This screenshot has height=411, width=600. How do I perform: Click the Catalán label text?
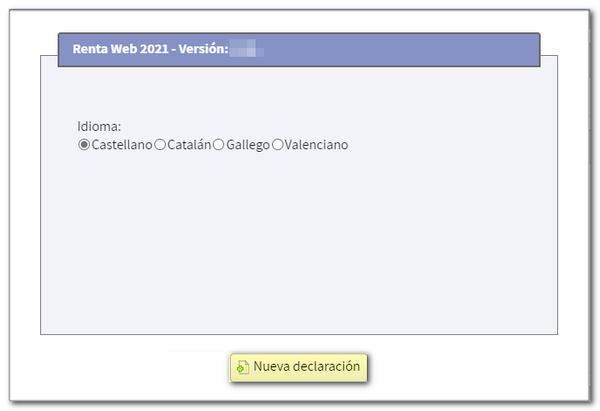coord(189,145)
